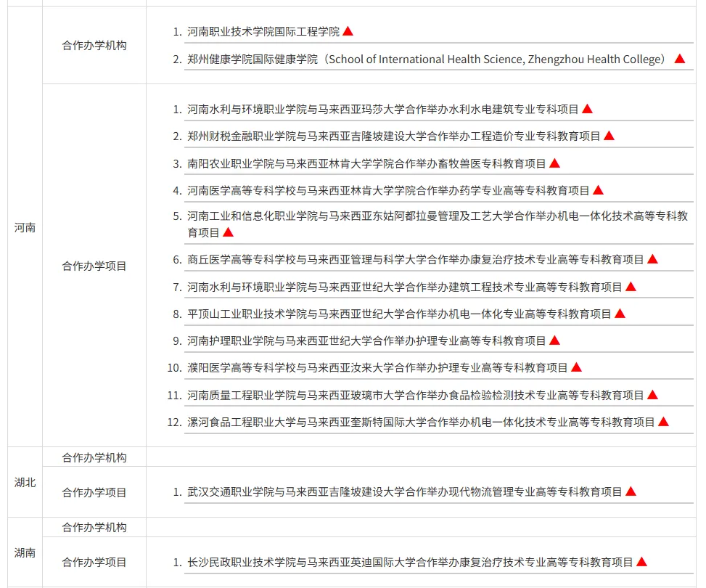
Task: Click red triangle after 河南质量工程职业学院 project
Action: tap(653, 395)
